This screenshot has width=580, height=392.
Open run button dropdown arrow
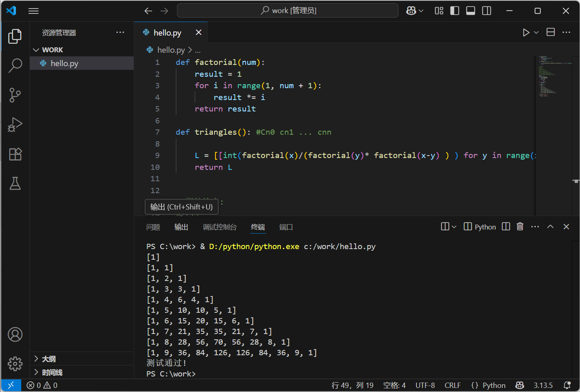[x=536, y=32]
